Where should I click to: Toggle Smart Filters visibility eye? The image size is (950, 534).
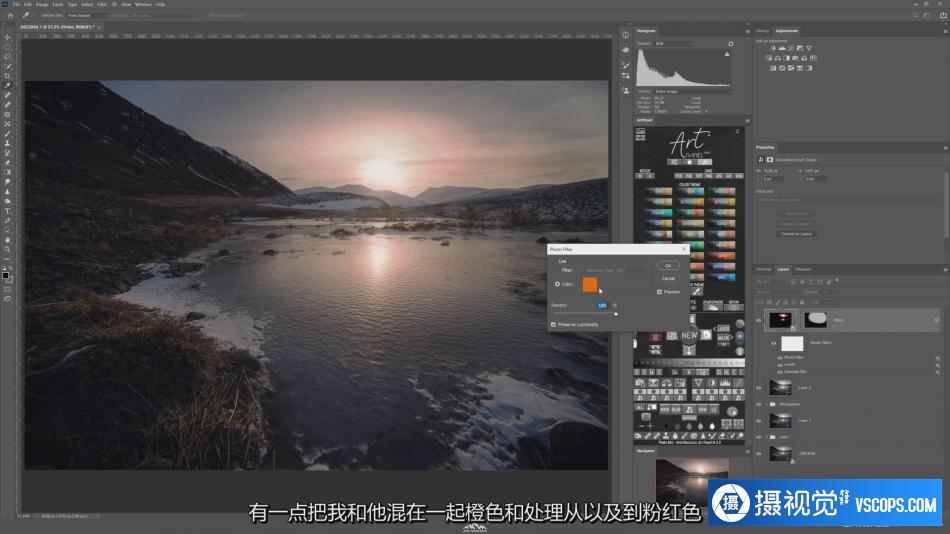pyautogui.click(x=774, y=343)
